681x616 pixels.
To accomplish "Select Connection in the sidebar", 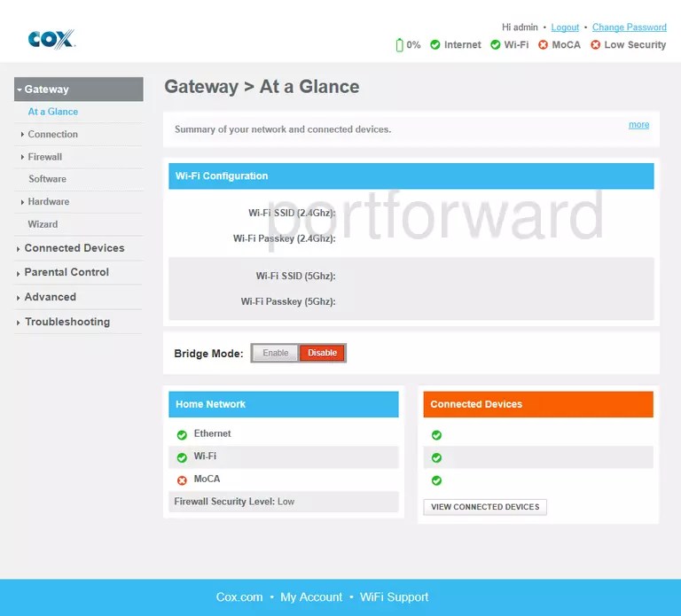I will (52, 134).
